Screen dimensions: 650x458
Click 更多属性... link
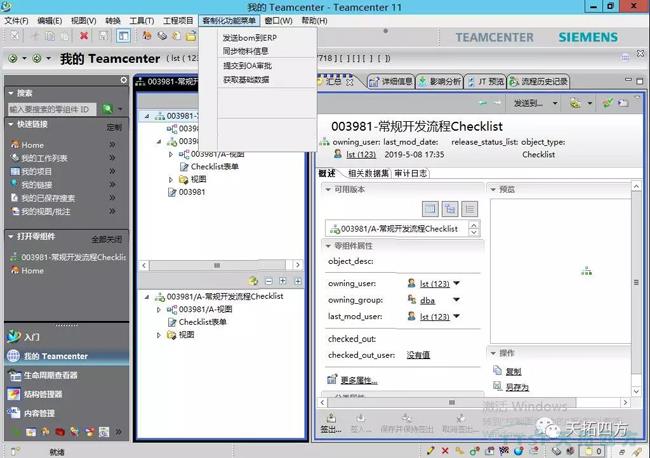tap(359, 380)
